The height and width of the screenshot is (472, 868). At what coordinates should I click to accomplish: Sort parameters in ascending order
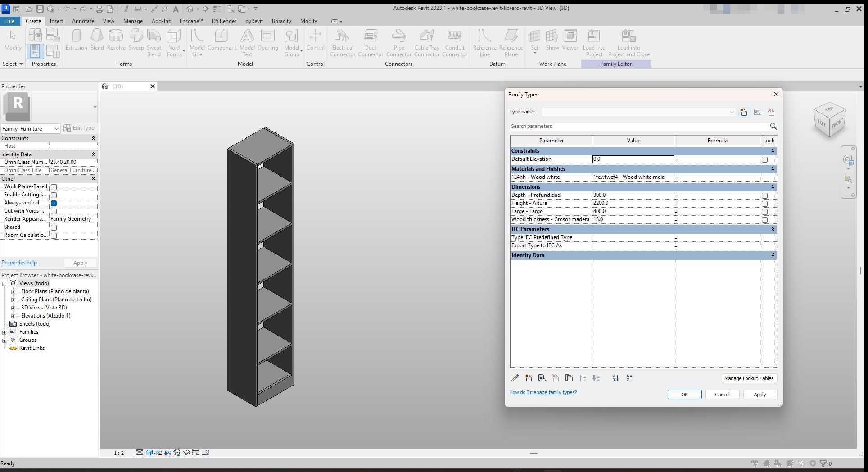click(615, 378)
